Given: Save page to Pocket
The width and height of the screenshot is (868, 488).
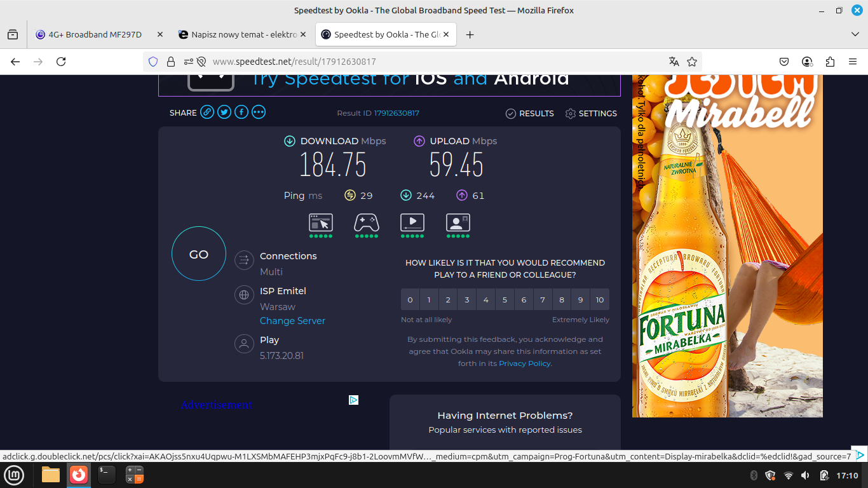Looking at the screenshot, I should click(x=784, y=62).
